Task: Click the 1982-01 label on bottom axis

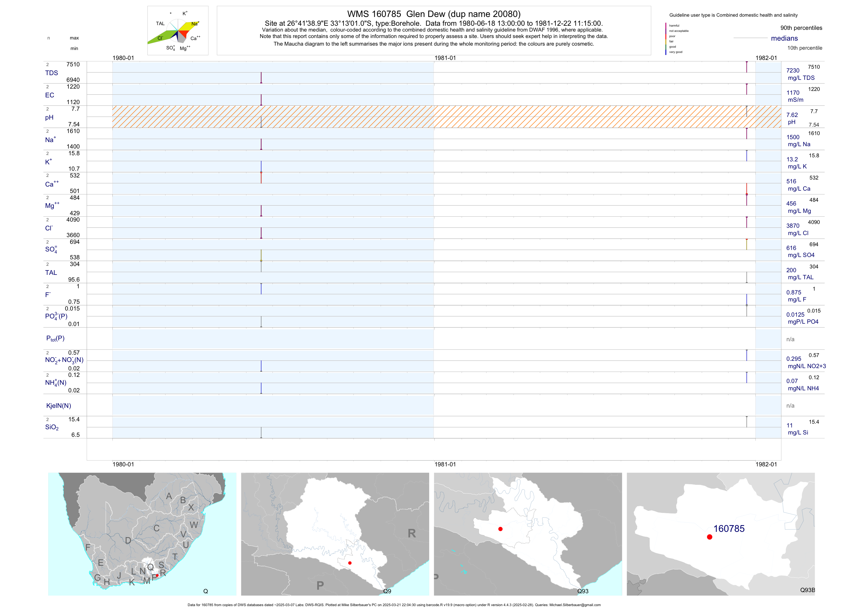Action: [x=766, y=464]
